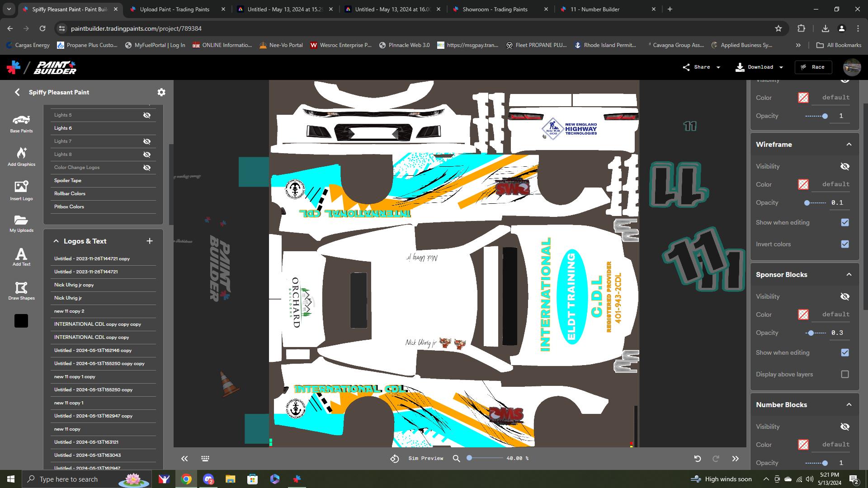Open the Add Graphics panel

pos(21,156)
